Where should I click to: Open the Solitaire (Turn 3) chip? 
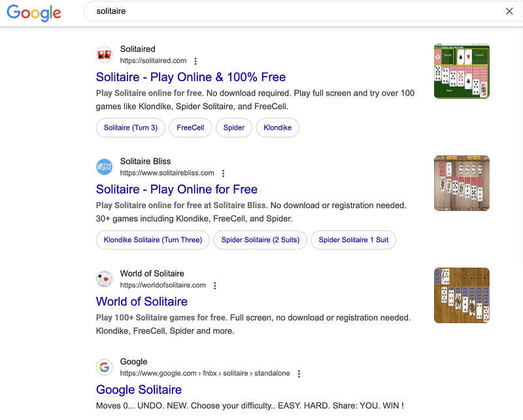pos(130,128)
